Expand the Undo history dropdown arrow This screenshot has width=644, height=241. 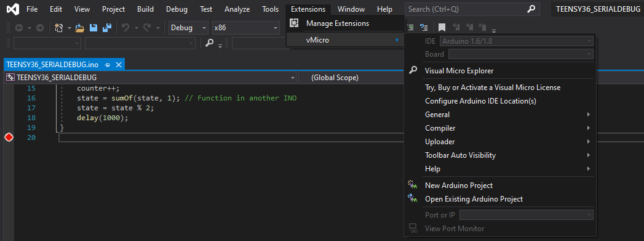click(x=136, y=28)
